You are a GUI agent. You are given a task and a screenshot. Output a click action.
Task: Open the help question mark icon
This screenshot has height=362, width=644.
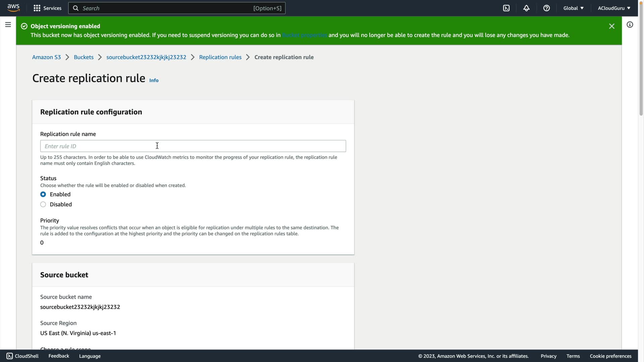pos(546,8)
